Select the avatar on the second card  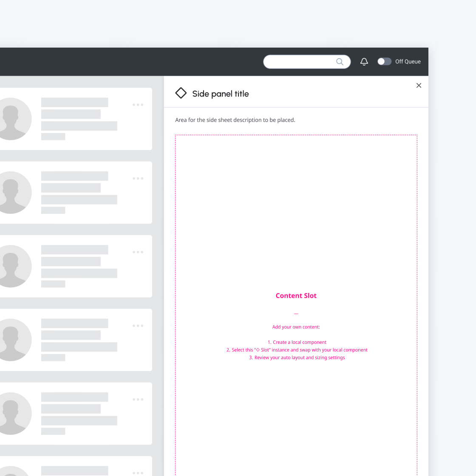coord(12,193)
